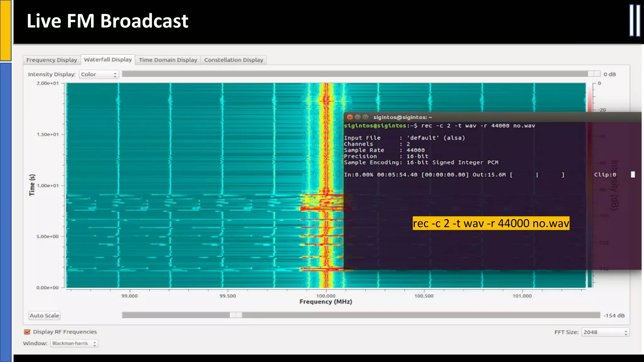
Task: Click the terminal title sigintos@sigintos
Action: [402, 117]
